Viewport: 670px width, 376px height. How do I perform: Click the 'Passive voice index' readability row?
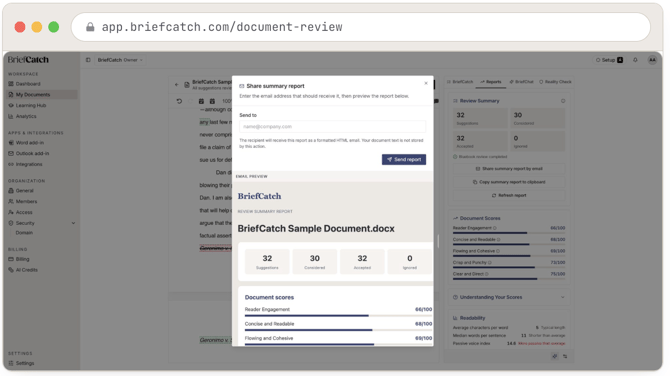tap(509, 344)
